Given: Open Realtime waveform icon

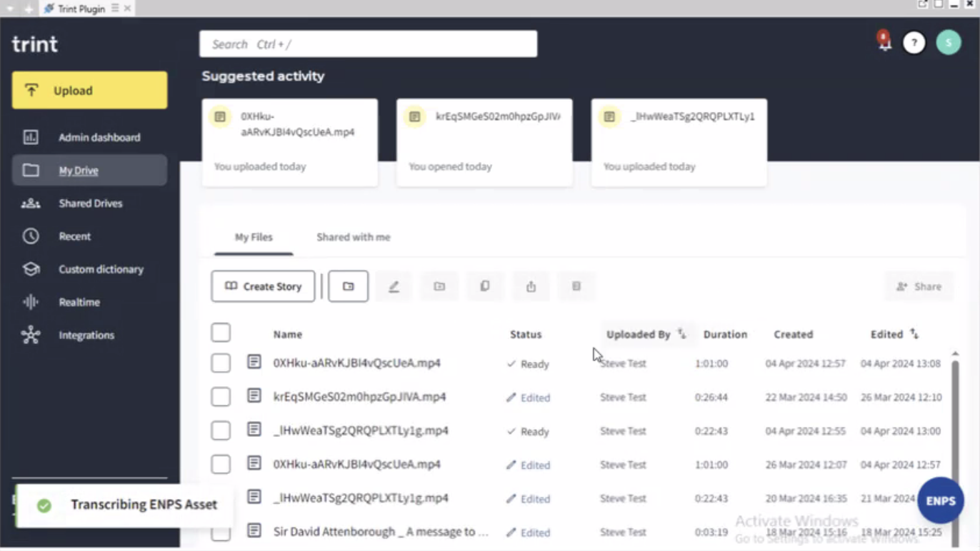Looking at the screenshot, I should tap(31, 302).
